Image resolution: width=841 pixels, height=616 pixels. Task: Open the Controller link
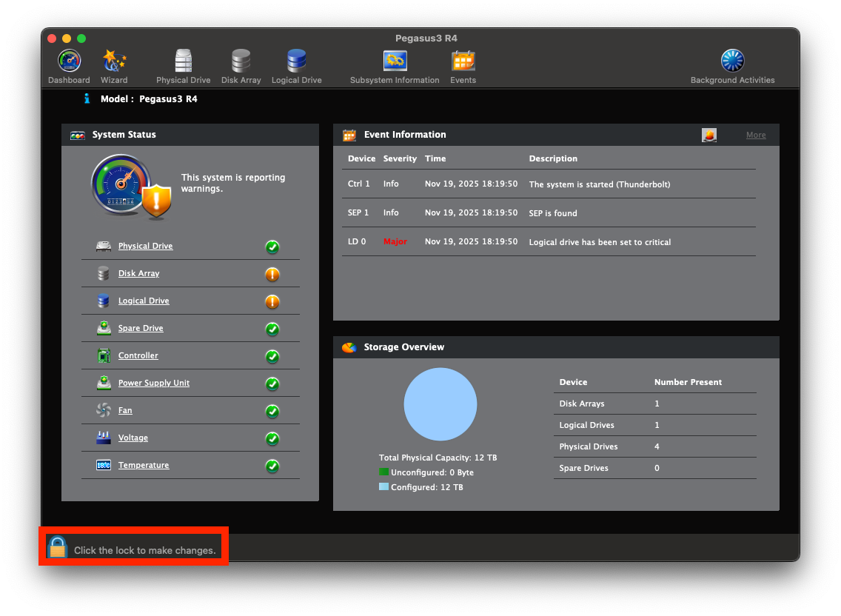pos(138,355)
